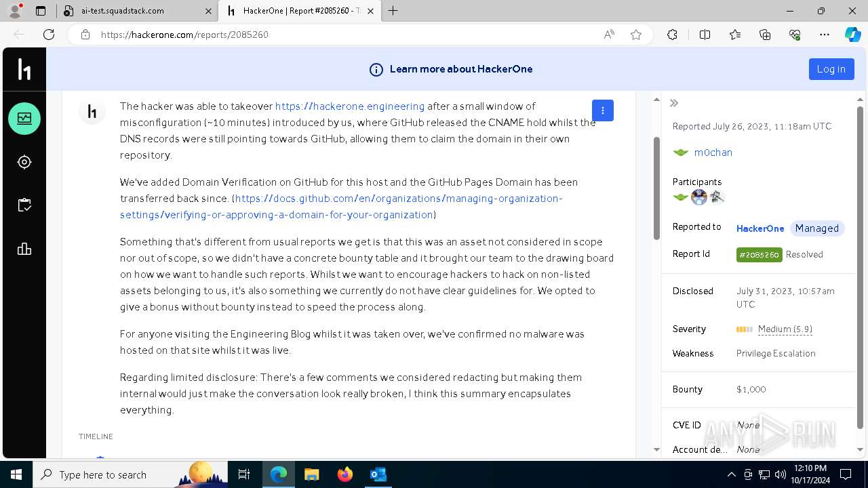
Task: Click the Privilege Escalation weakness text
Action: (776, 354)
